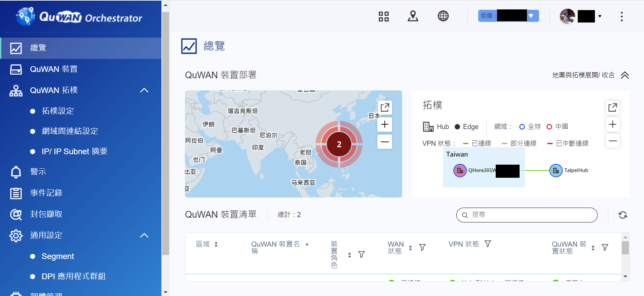Click the device table scrollbar thumb

point(625,248)
